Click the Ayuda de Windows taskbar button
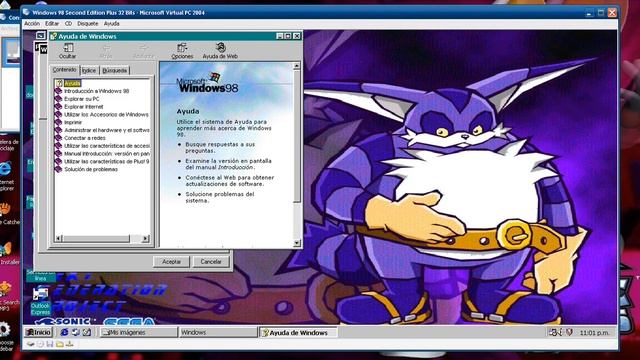The image size is (640, 360). click(x=298, y=333)
